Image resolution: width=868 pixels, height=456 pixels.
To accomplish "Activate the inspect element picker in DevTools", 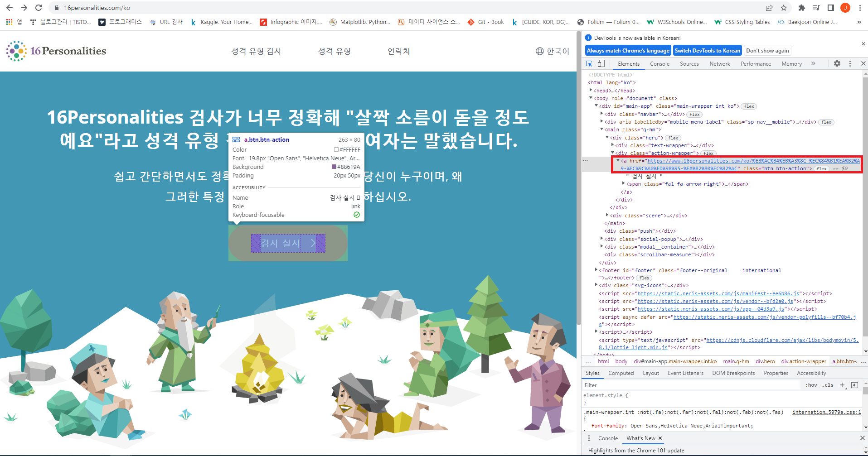I will 589,63.
